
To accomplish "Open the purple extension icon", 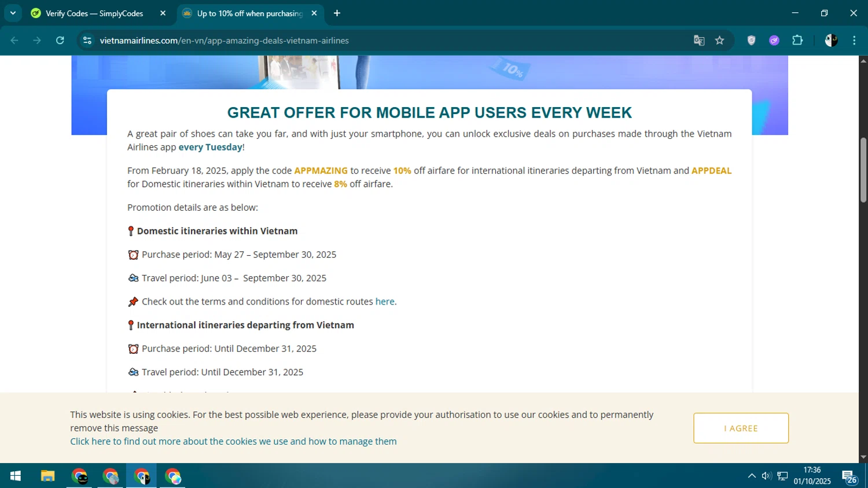I will [x=774, y=41].
